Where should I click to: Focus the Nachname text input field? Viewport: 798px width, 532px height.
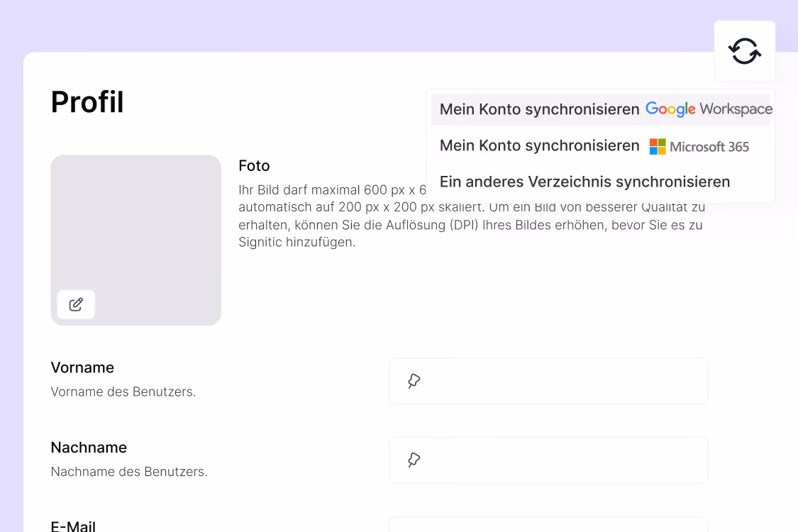(548, 460)
